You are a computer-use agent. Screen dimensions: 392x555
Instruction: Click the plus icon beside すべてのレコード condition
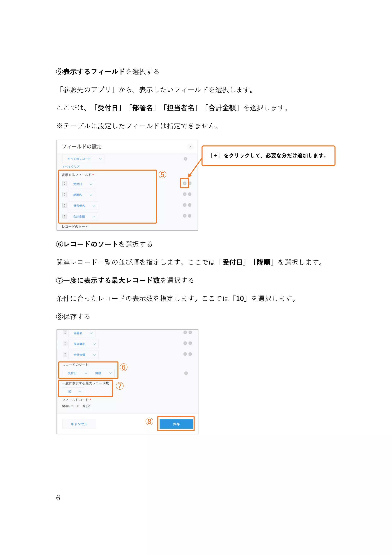pos(185,159)
